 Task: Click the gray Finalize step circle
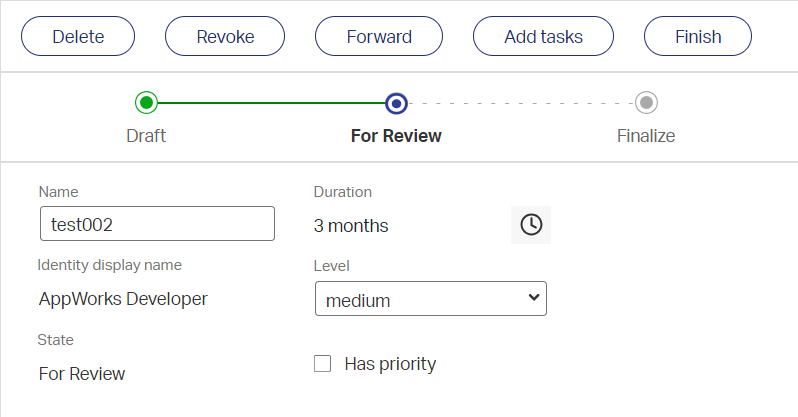coord(646,102)
